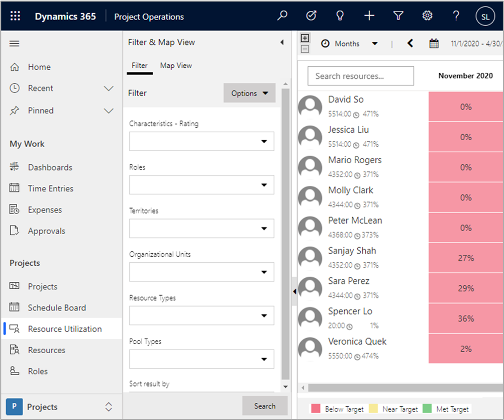The image size is (504, 420).
Task: Open the Options dropdown button
Action: (249, 93)
